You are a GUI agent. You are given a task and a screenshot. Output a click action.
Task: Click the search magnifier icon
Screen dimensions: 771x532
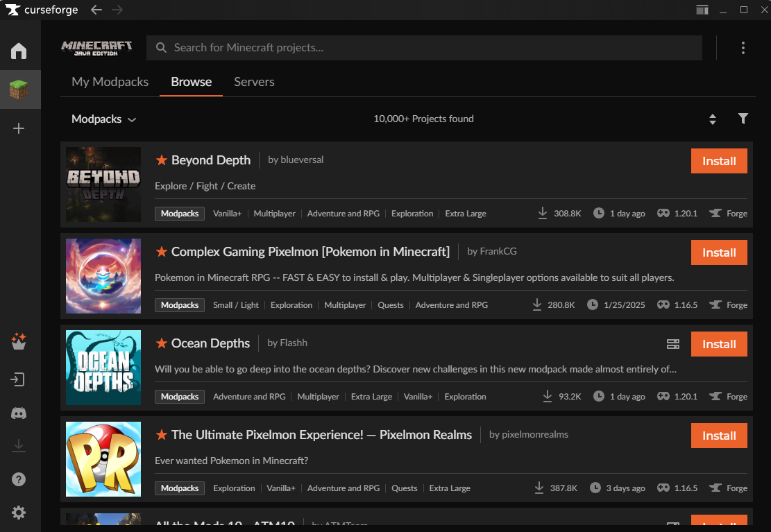[161, 48]
